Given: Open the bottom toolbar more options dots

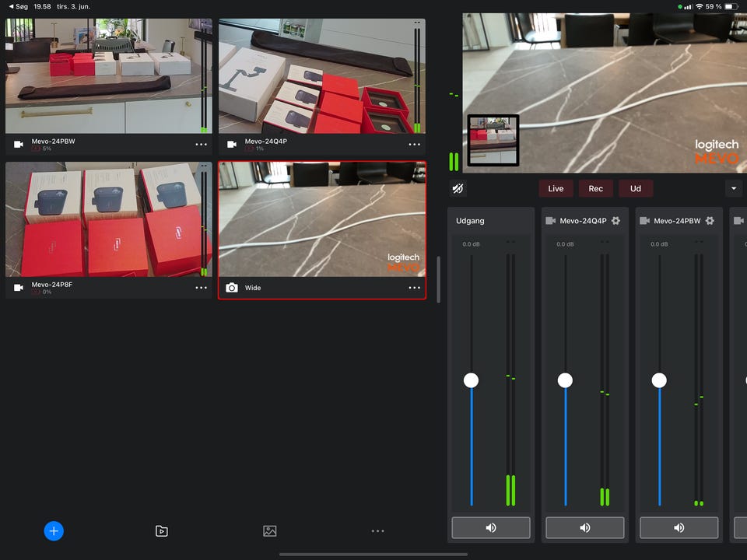Looking at the screenshot, I should click(378, 531).
